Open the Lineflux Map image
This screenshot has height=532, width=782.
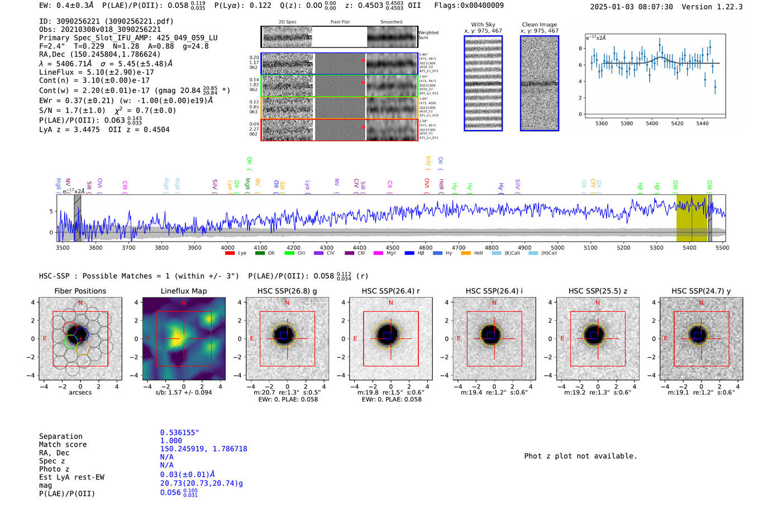click(x=184, y=339)
